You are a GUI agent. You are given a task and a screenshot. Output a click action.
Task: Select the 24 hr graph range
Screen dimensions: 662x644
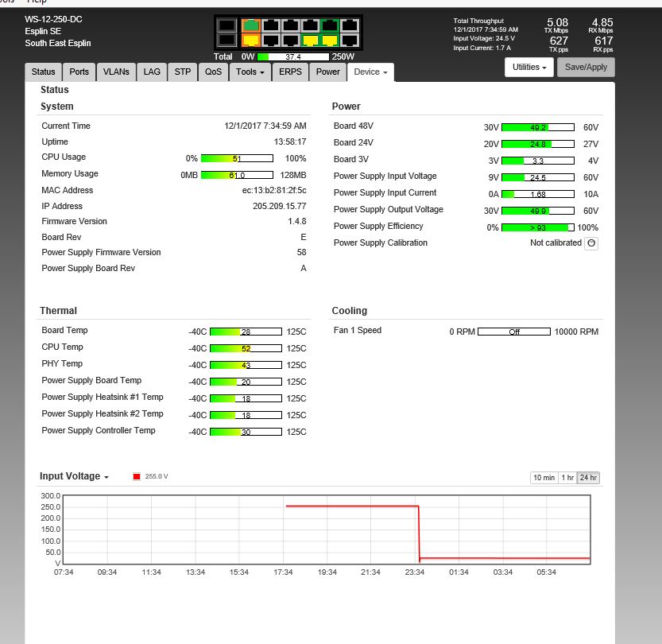588,478
